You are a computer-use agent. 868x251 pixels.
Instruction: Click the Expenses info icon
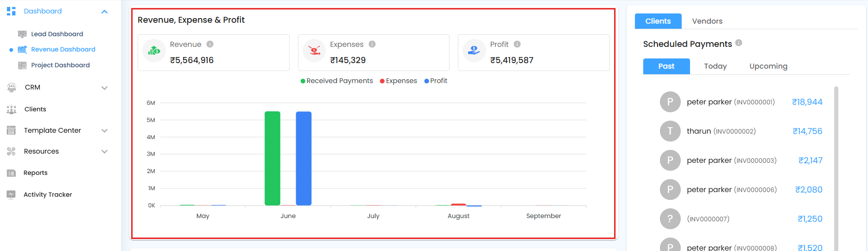click(x=372, y=44)
